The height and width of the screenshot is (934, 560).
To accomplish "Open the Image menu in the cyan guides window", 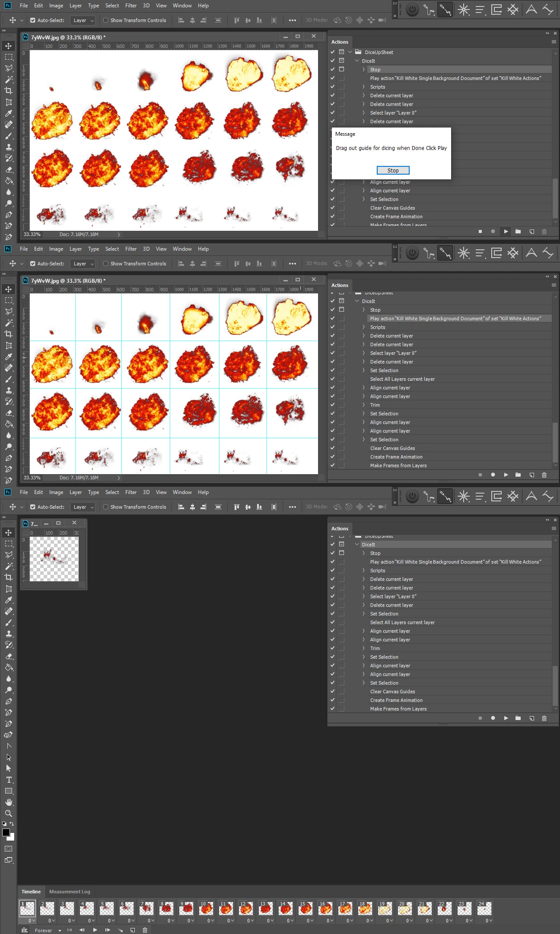I will tap(56, 249).
